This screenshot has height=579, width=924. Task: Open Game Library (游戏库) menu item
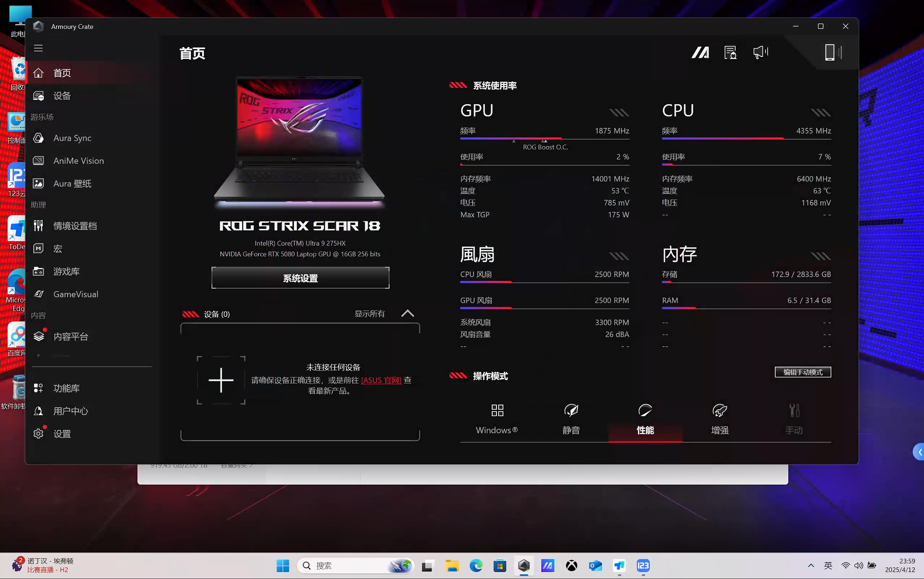66,271
